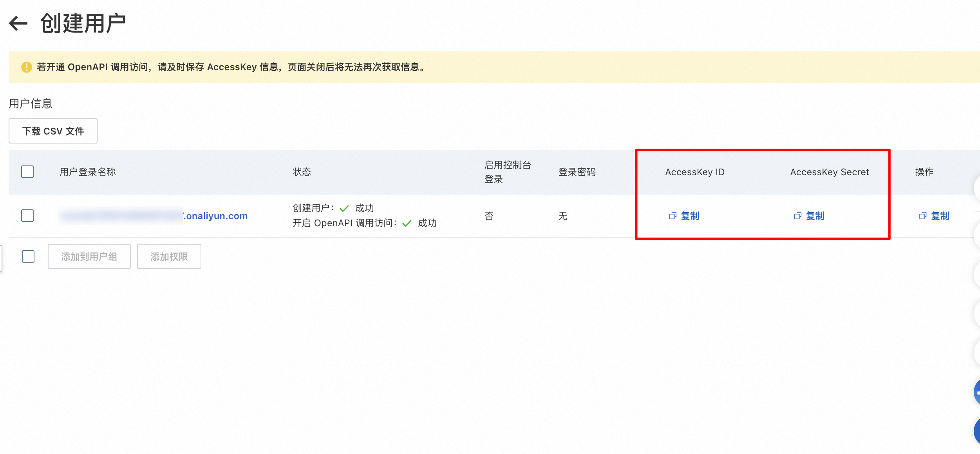Click the yellow warning icon in the OpenAPI notice
The height and width of the screenshot is (454, 980).
pyautogui.click(x=27, y=67)
